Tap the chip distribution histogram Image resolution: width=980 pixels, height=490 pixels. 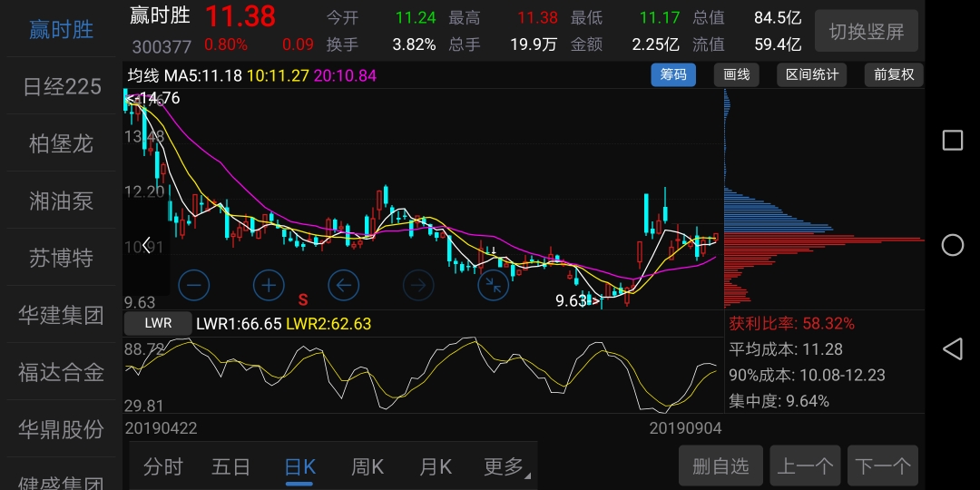824,199
